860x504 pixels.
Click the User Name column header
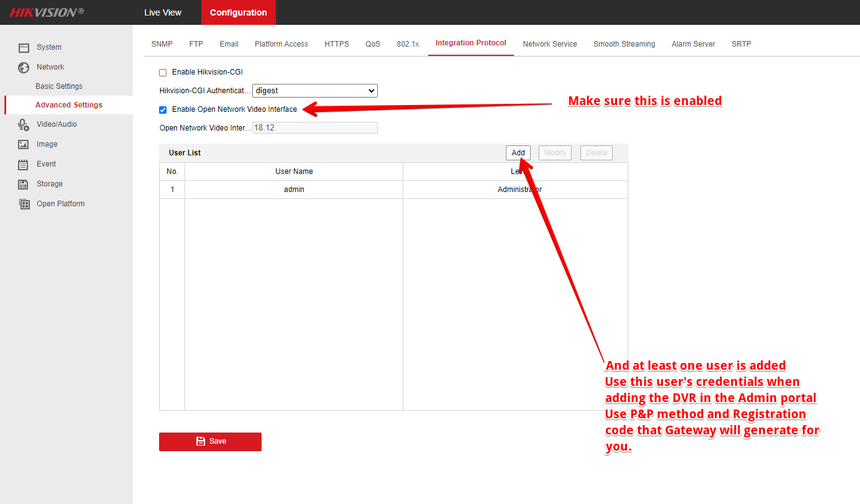tap(294, 172)
